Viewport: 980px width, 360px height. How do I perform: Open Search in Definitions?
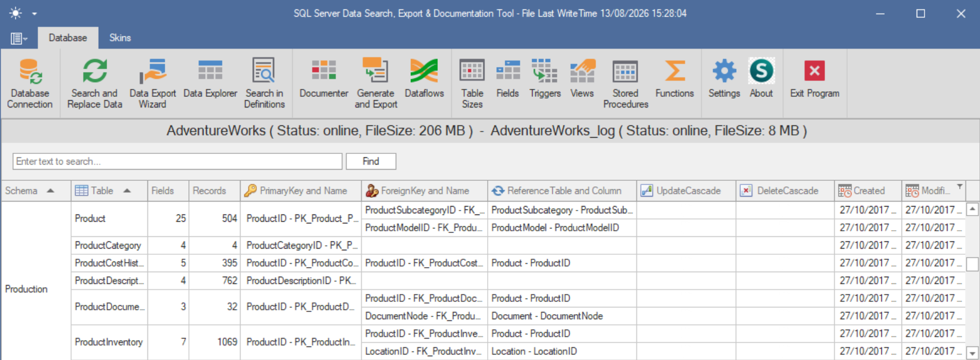[x=264, y=83]
